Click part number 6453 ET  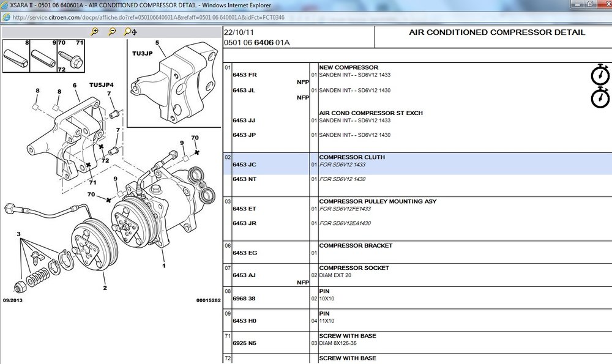[x=244, y=209]
